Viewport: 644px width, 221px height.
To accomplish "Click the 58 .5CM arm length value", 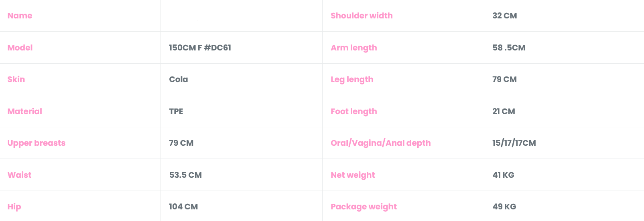I will (509, 48).
